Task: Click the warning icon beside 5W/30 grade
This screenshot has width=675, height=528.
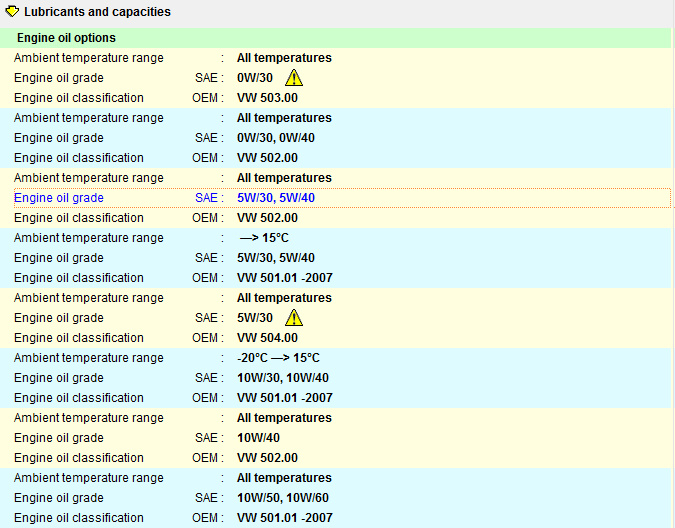Action: click(294, 318)
